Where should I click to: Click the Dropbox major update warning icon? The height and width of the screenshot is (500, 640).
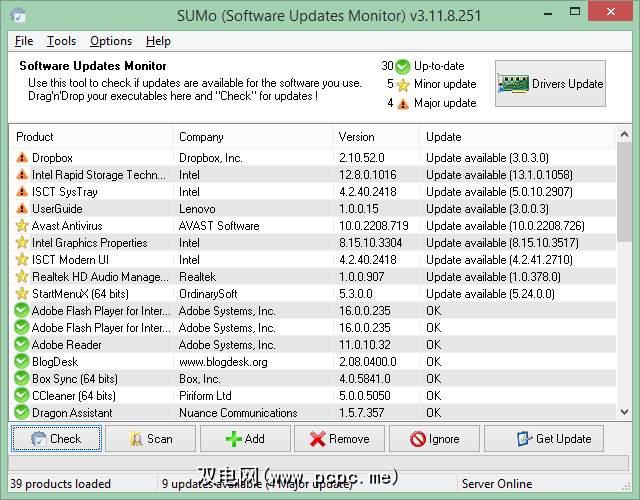[22, 158]
